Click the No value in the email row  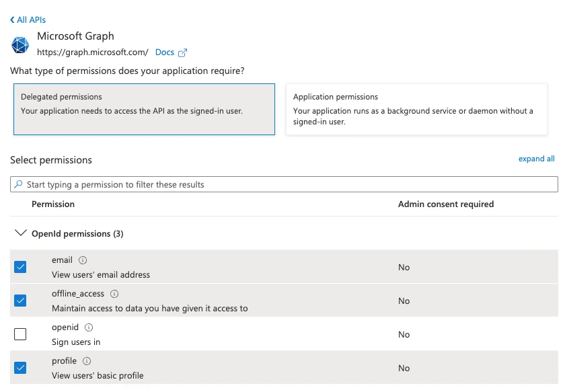(404, 268)
